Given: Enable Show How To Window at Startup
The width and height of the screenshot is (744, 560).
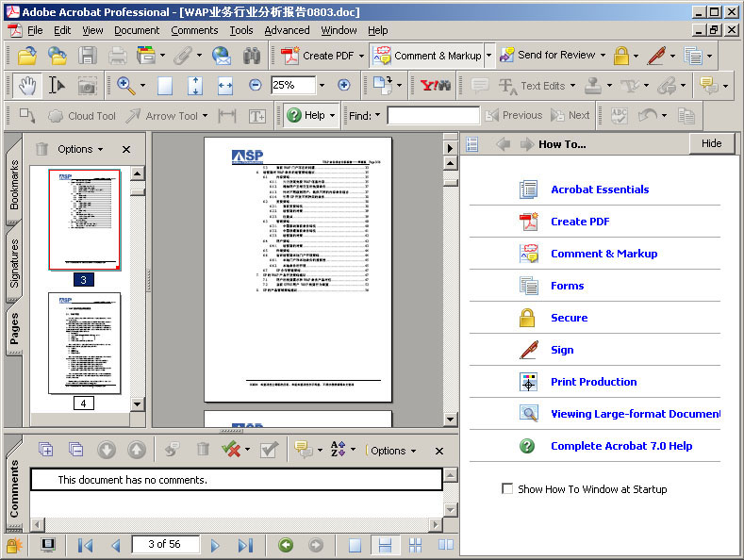Looking at the screenshot, I should (507, 488).
